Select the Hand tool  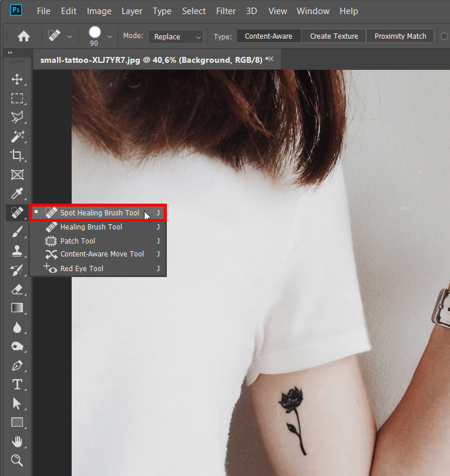pyautogui.click(x=17, y=441)
